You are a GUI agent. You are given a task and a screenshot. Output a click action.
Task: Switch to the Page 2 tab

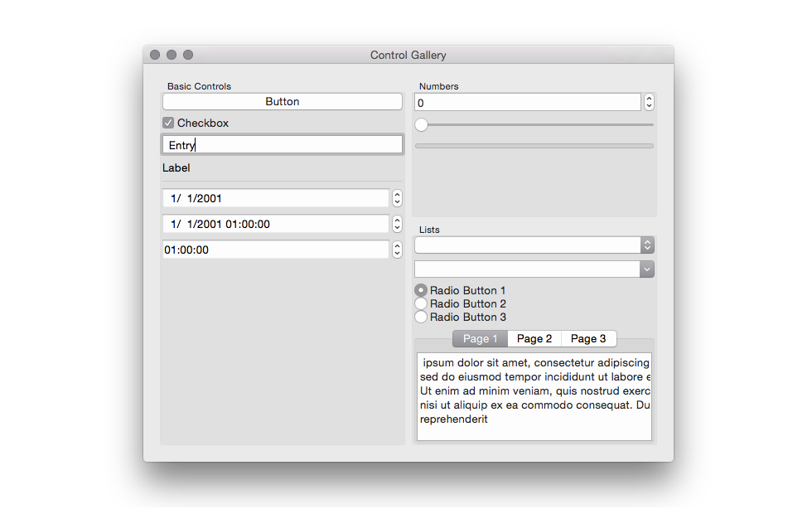pyautogui.click(x=534, y=338)
